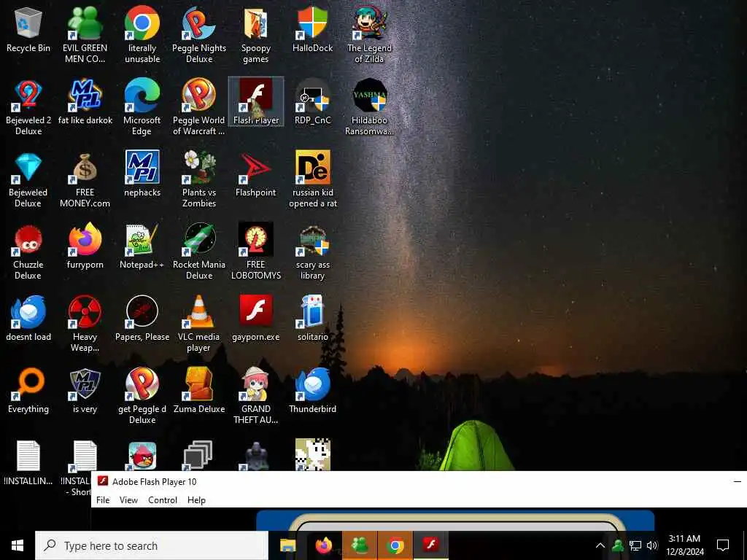Switch to Chrome on the taskbar
The width and height of the screenshot is (747, 560).
click(395, 545)
